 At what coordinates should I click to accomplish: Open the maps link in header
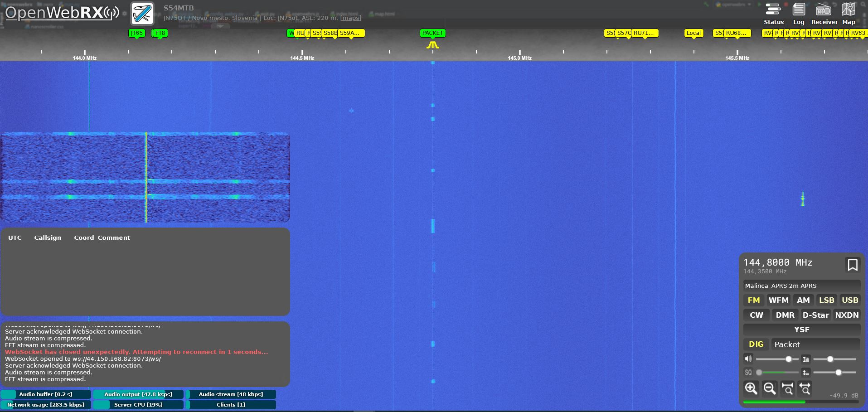click(350, 18)
